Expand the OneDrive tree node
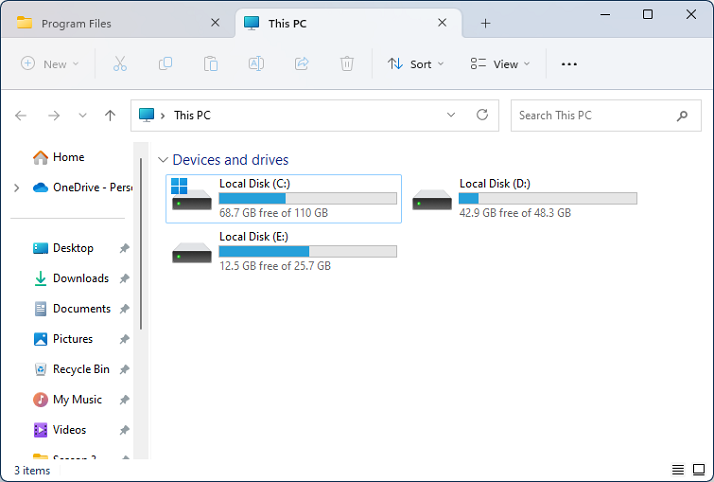714x482 pixels. coord(16,188)
